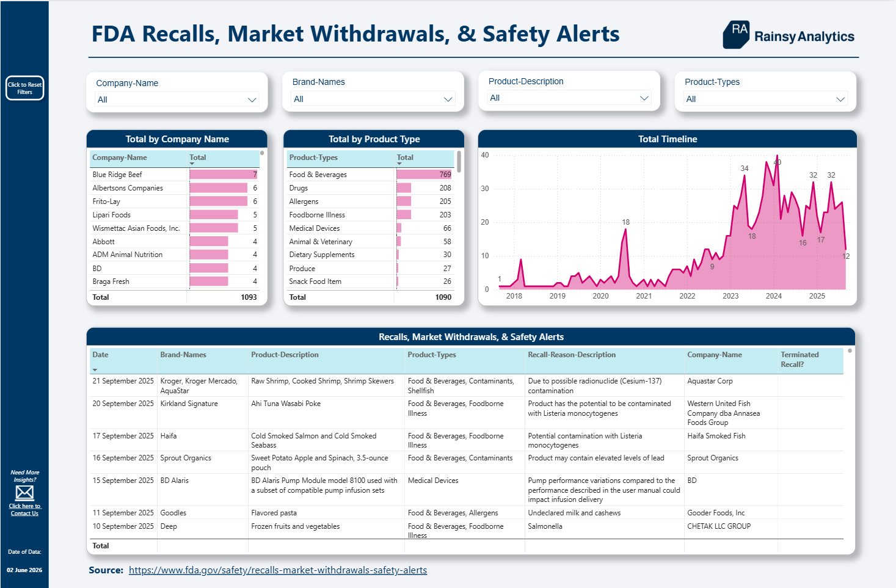Select Braga Fresh company row
The image size is (896, 588).
175,281
